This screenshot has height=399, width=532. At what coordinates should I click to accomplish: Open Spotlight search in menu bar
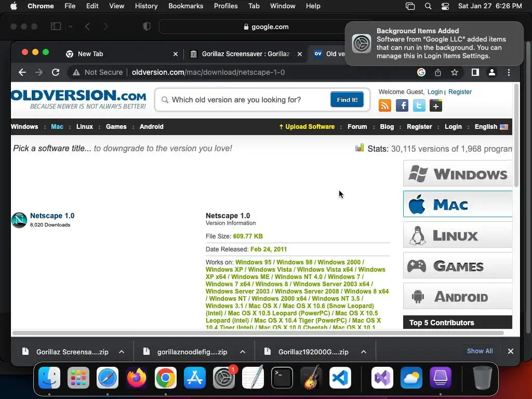[428, 6]
